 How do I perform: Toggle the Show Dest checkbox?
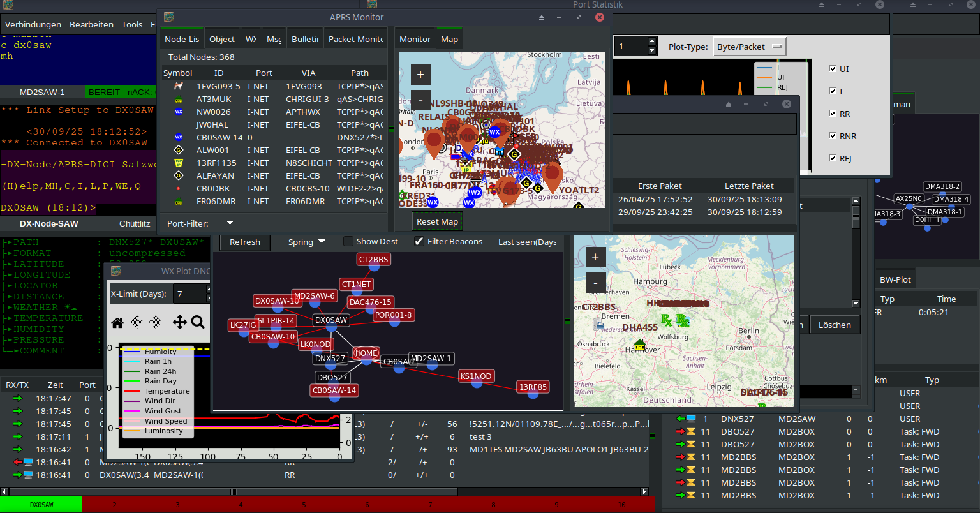[x=348, y=241]
